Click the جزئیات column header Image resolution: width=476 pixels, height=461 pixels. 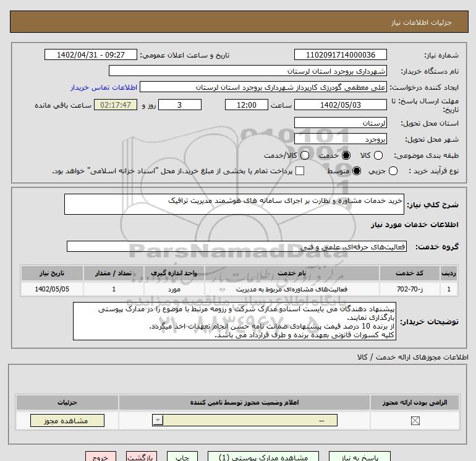(67, 402)
